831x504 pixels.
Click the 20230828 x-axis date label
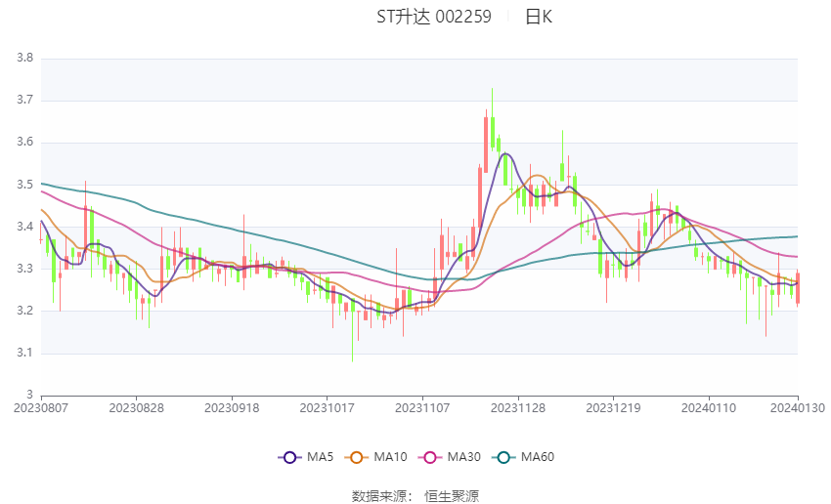point(136,408)
